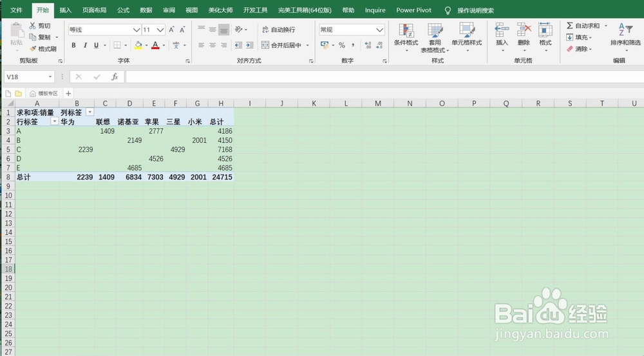Switch to Power Pivot tab
Image resolution: width=644 pixels, height=356 pixels.
click(413, 10)
